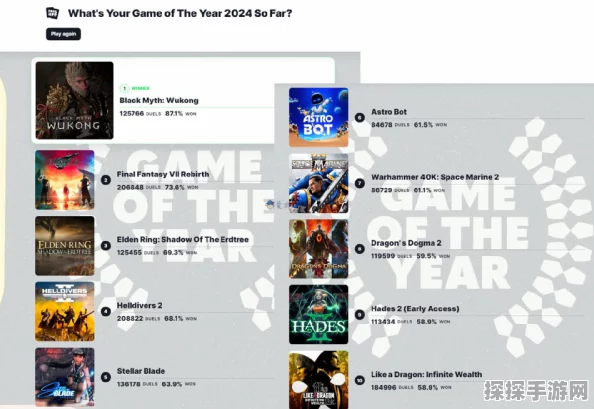
Task: Open the site logo icon beside title
Action: click(x=52, y=13)
